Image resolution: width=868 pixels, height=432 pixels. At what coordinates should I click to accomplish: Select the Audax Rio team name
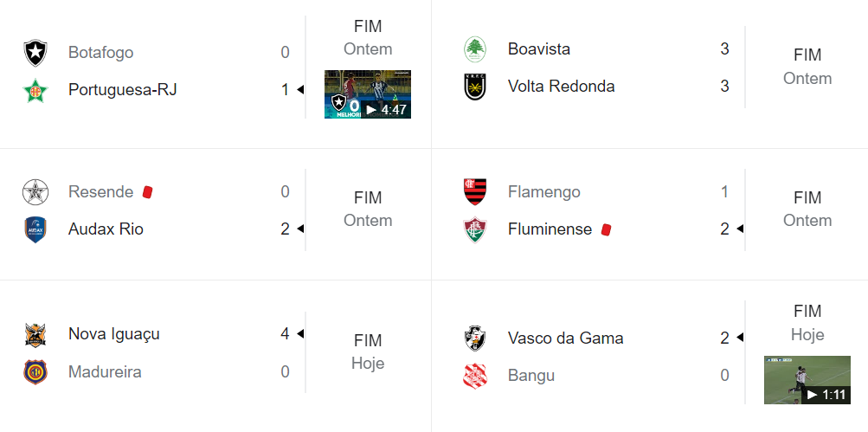coord(106,229)
